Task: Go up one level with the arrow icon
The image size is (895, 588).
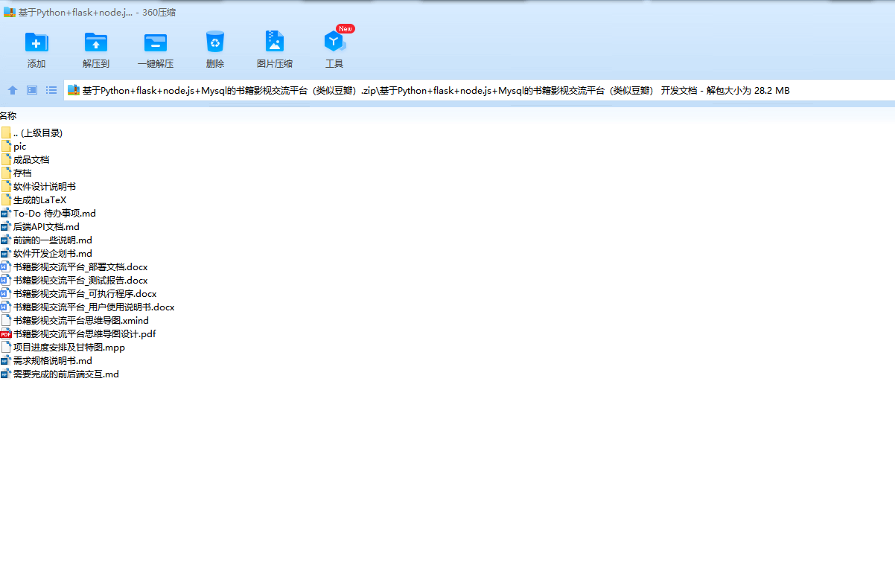Action: coord(13,90)
